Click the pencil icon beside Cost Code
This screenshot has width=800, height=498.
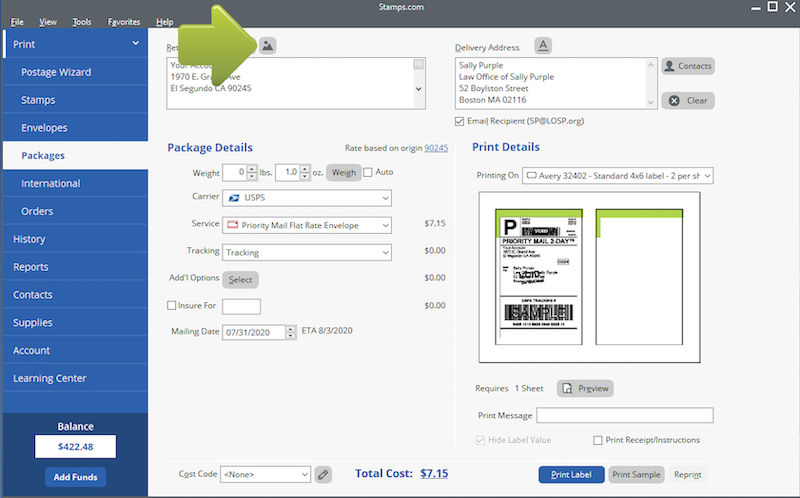coord(322,474)
